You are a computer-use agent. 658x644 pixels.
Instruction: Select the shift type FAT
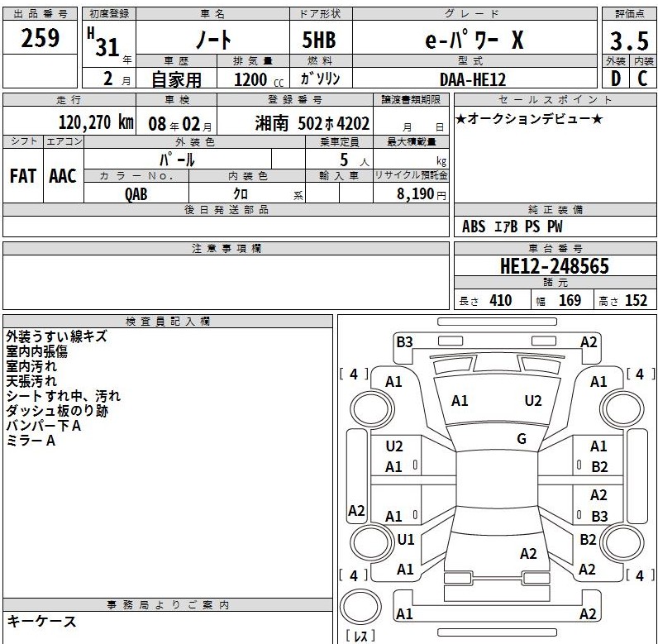coord(22,176)
